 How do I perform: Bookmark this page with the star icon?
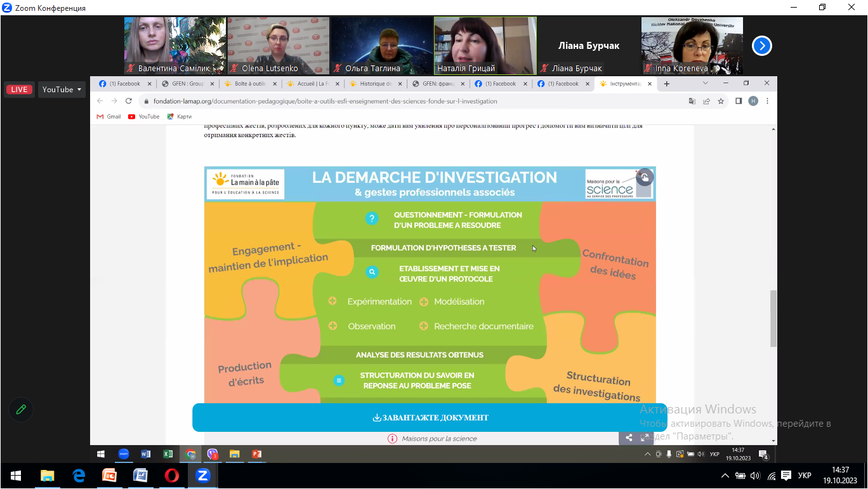[721, 101]
